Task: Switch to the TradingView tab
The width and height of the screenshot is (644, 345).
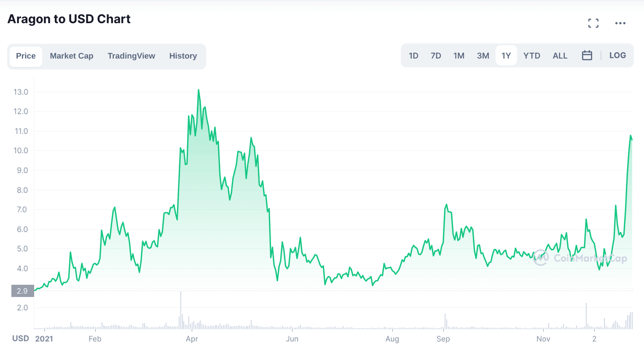Action: point(131,56)
